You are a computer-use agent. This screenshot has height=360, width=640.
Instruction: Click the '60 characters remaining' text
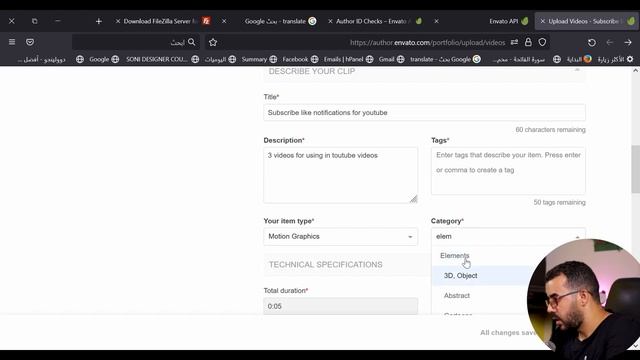point(550,129)
